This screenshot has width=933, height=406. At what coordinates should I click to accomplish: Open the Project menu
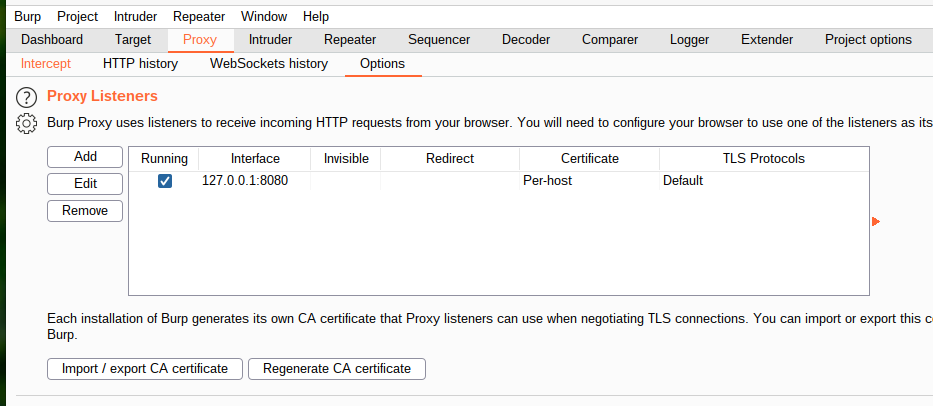pyautogui.click(x=77, y=17)
